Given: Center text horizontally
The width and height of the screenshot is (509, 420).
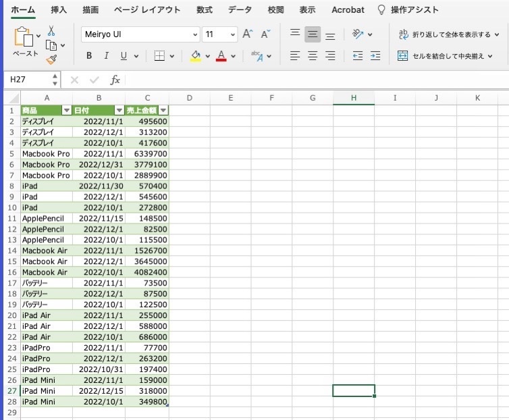Looking at the screenshot, I should tap(313, 56).
